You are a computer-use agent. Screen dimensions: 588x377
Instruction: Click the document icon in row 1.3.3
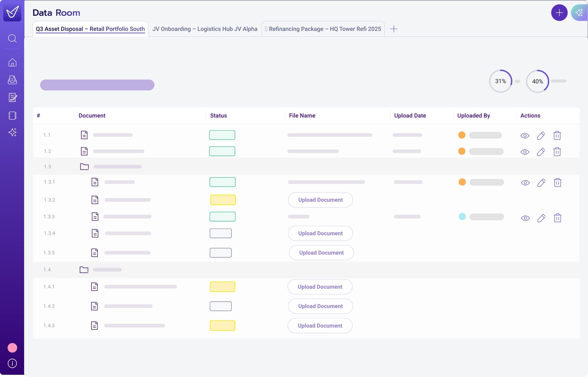[95, 217]
